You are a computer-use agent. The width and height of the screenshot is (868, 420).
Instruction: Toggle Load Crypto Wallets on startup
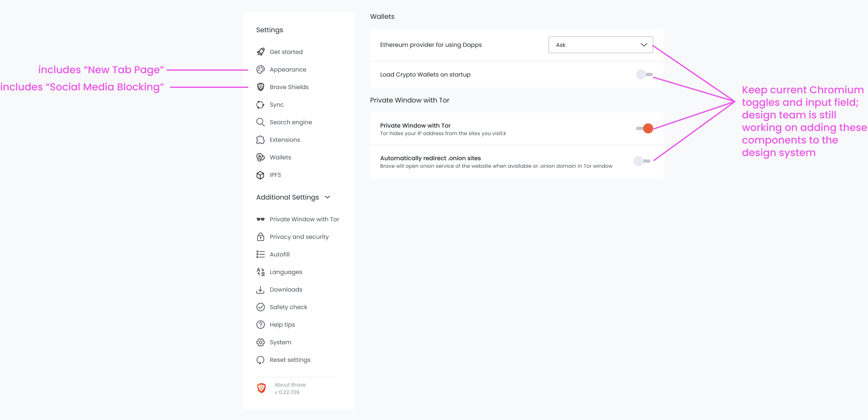pos(644,74)
